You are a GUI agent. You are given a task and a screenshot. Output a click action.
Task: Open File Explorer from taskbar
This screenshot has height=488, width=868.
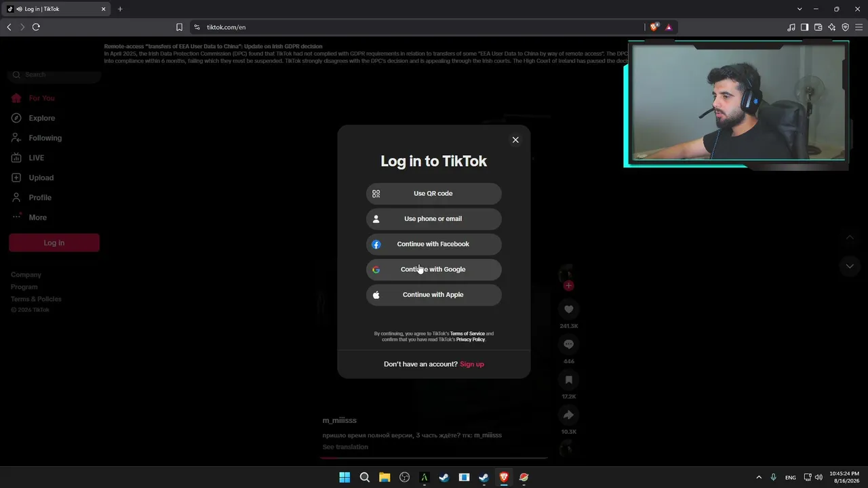(384, 477)
